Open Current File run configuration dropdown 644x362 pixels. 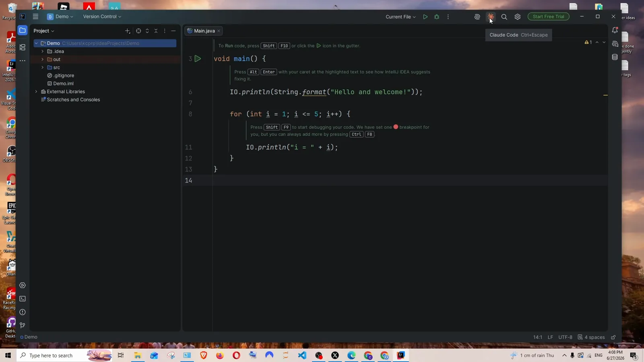(400, 16)
